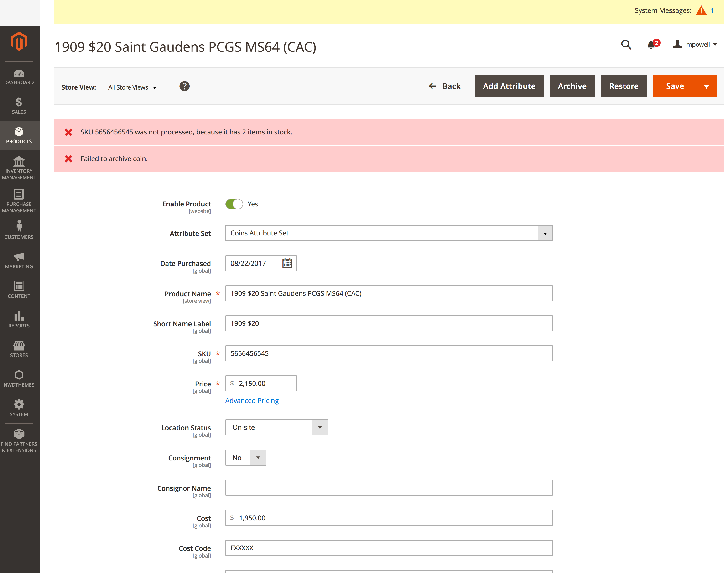Screen dimensions: 728x573
Task: Click into the Consignor Name field
Action: 389,488
